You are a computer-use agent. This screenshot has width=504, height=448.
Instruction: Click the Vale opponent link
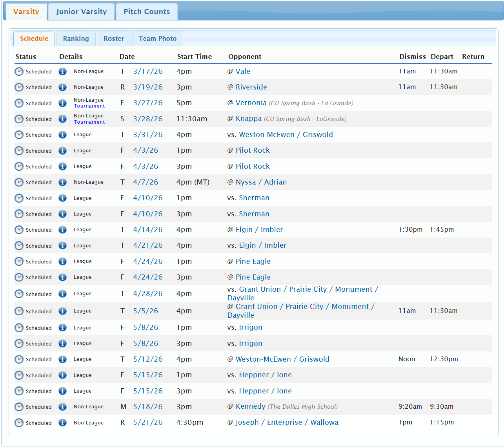coord(243,71)
